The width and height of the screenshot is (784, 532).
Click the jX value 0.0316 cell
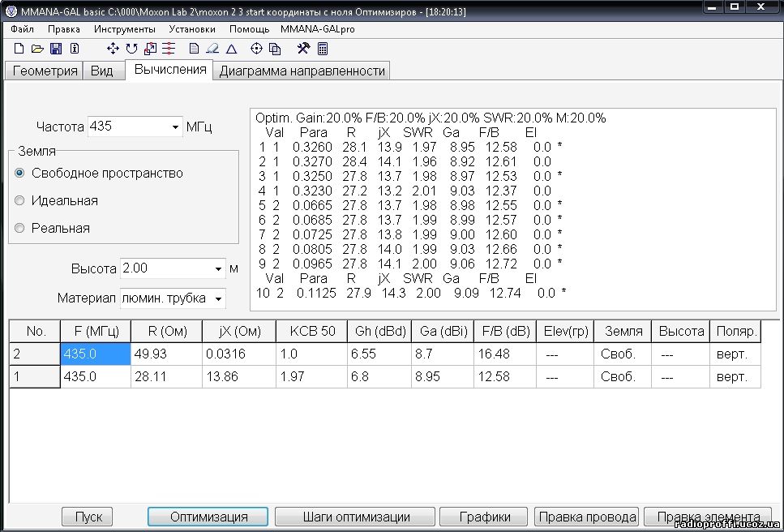click(239, 354)
